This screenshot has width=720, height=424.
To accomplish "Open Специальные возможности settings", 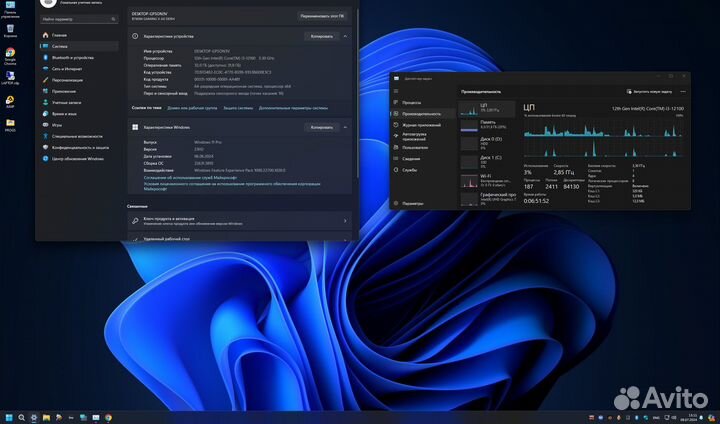I will [78, 136].
